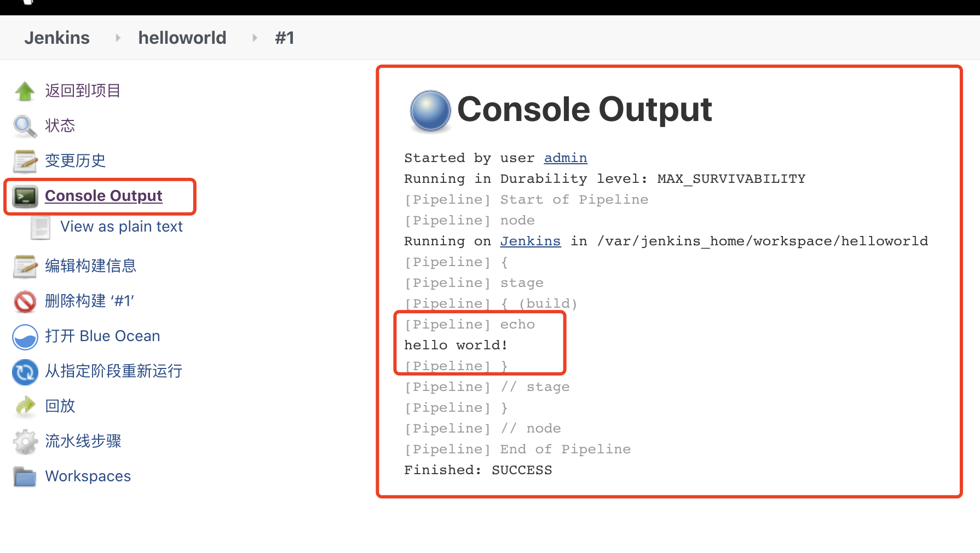Expand breadcrumb arrow after helloworld
980x553 pixels.
pyautogui.click(x=255, y=38)
